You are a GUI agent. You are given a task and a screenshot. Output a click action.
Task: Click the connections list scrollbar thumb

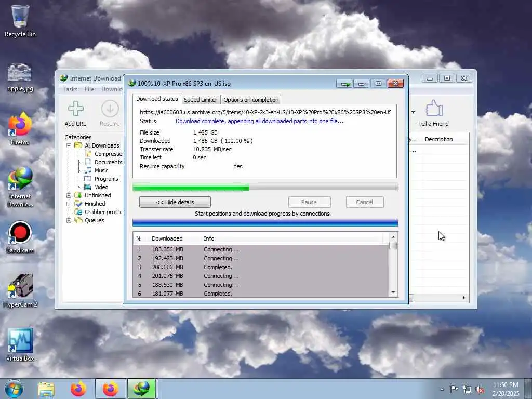(393, 245)
